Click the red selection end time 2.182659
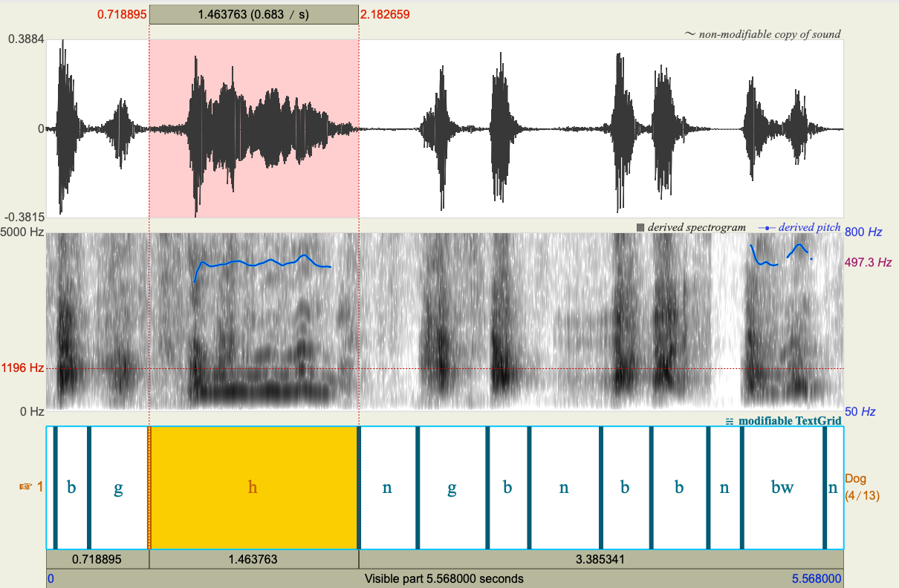 point(383,14)
